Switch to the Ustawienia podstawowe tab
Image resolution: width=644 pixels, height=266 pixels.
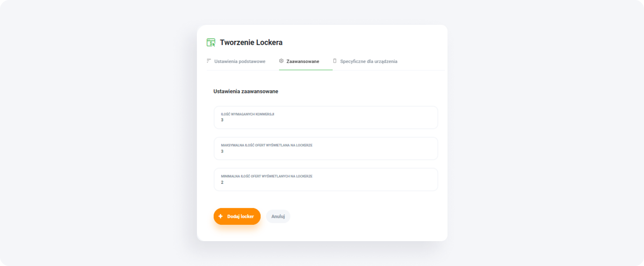click(x=240, y=61)
